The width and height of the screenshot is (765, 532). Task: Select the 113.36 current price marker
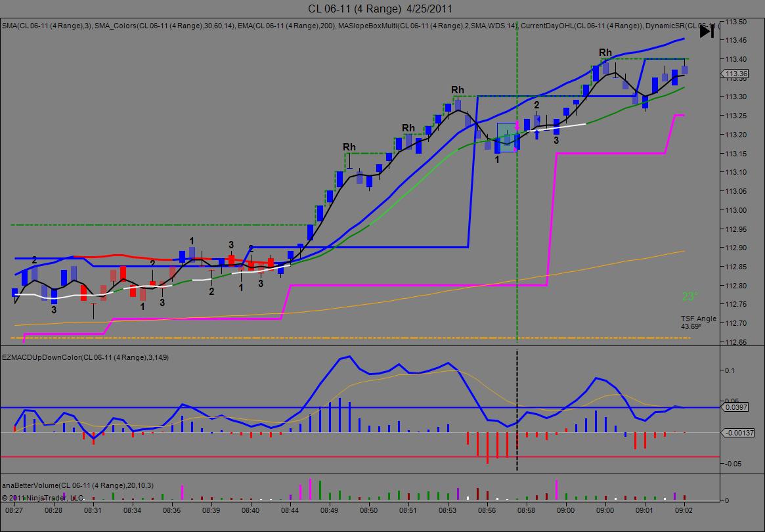click(x=735, y=74)
